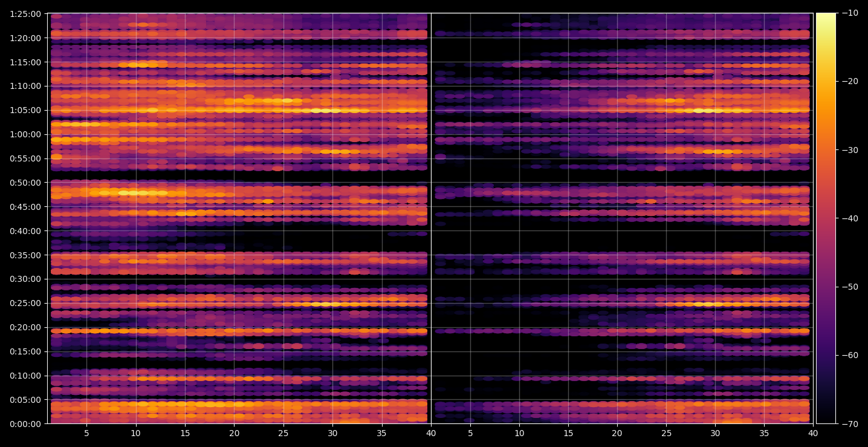Click the 0:35:00 time axis label
The height and width of the screenshot is (447, 868).
click(x=25, y=255)
